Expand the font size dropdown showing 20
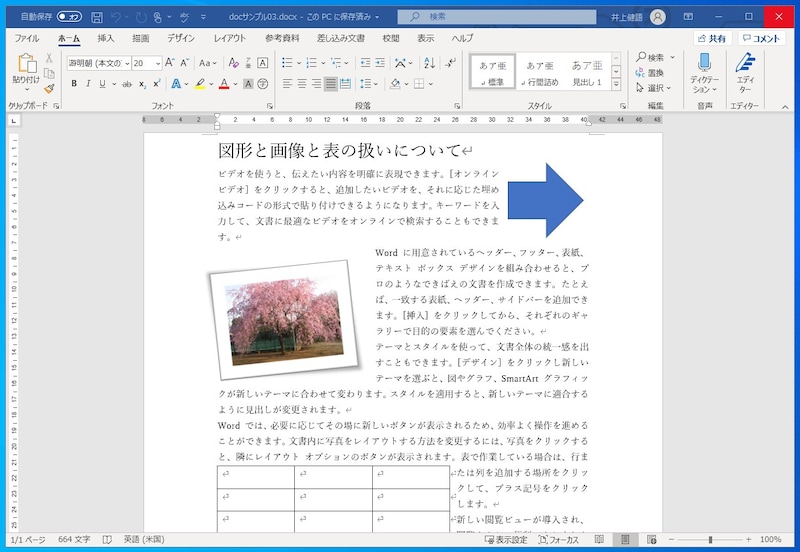This screenshot has width=800, height=552. pos(158,62)
